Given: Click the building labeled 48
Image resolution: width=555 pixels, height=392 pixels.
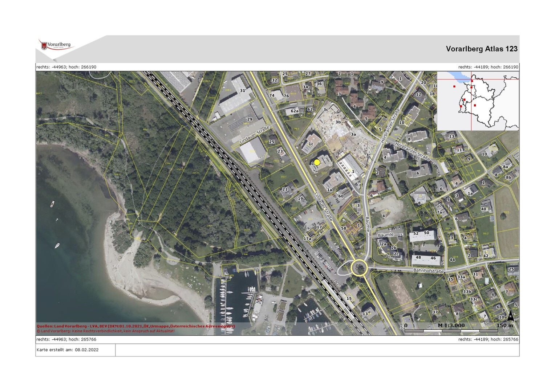Looking at the screenshot, I should [x=418, y=257].
